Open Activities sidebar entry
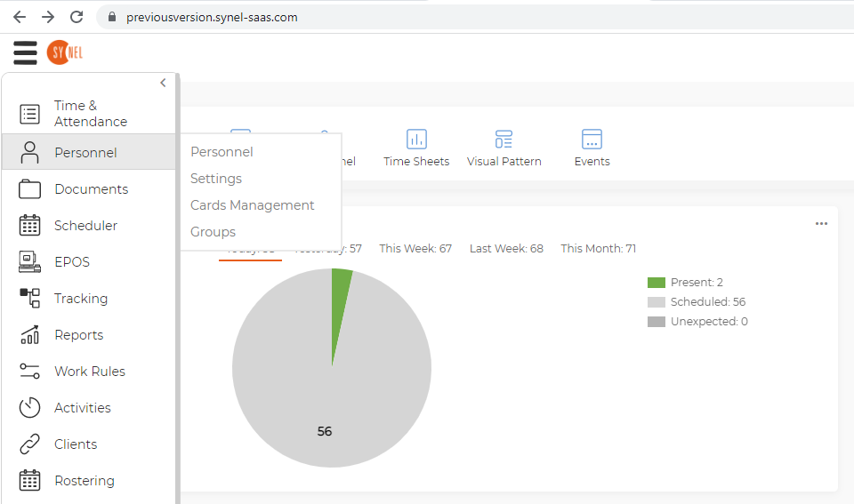Image resolution: width=854 pixels, height=504 pixels. click(82, 408)
